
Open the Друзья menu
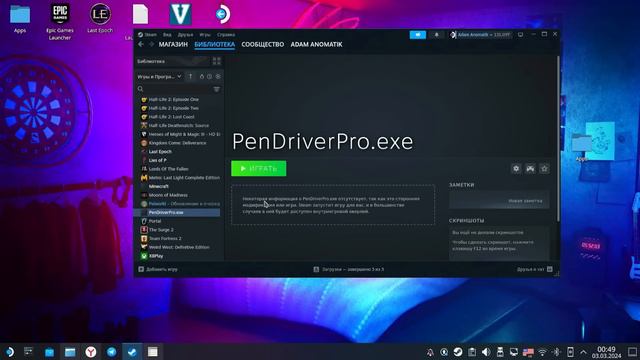[185, 35]
